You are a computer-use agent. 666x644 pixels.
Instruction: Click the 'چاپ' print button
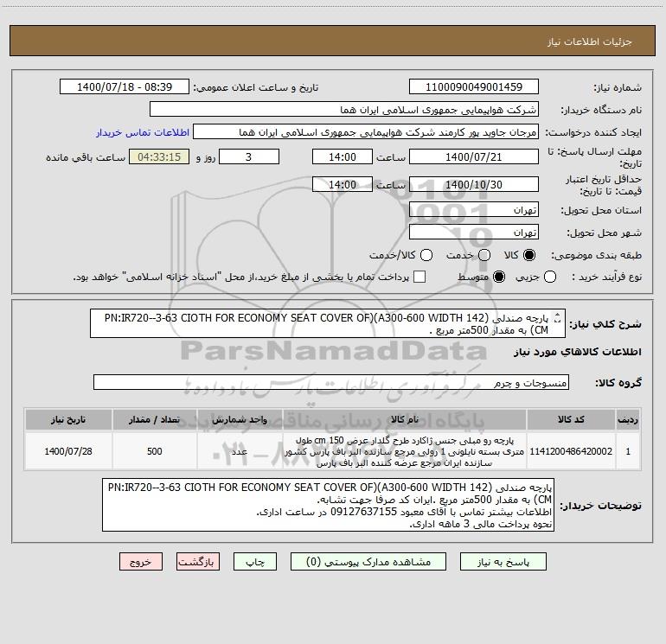(255, 562)
